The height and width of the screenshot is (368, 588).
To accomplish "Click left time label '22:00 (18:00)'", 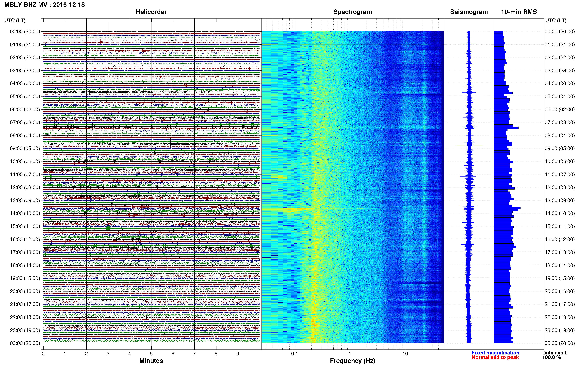I will (x=25, y=317).
